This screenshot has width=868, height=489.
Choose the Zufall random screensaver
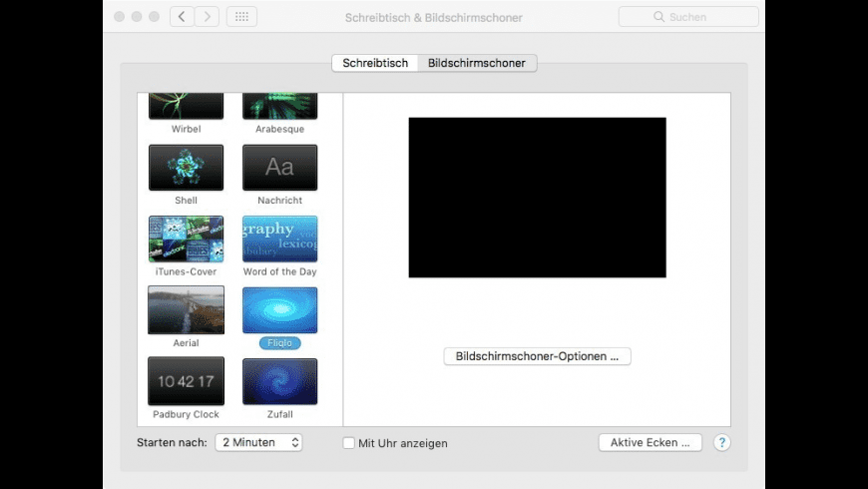[x=279, y=381]
